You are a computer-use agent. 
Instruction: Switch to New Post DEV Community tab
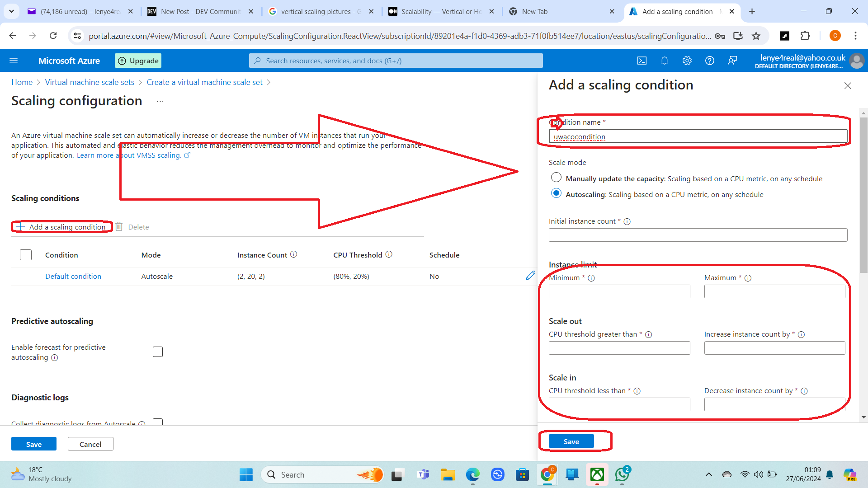tap(200, 11)
